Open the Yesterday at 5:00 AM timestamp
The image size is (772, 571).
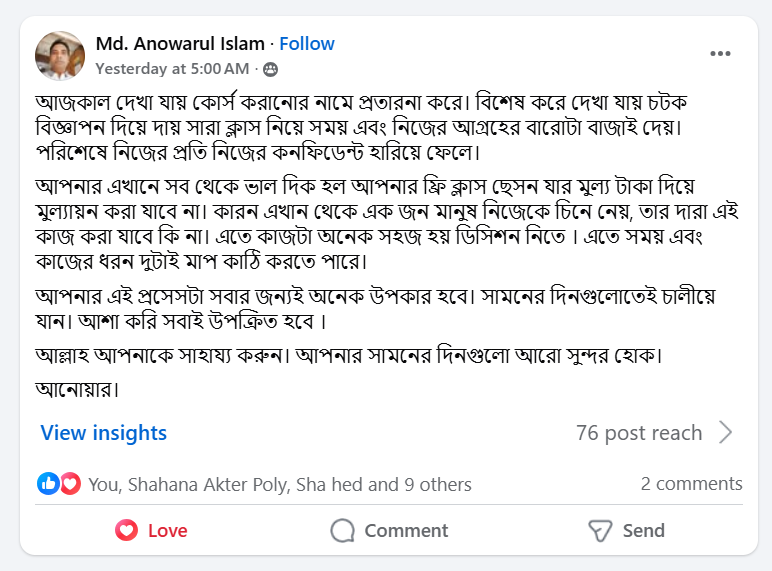coord(172,69)
